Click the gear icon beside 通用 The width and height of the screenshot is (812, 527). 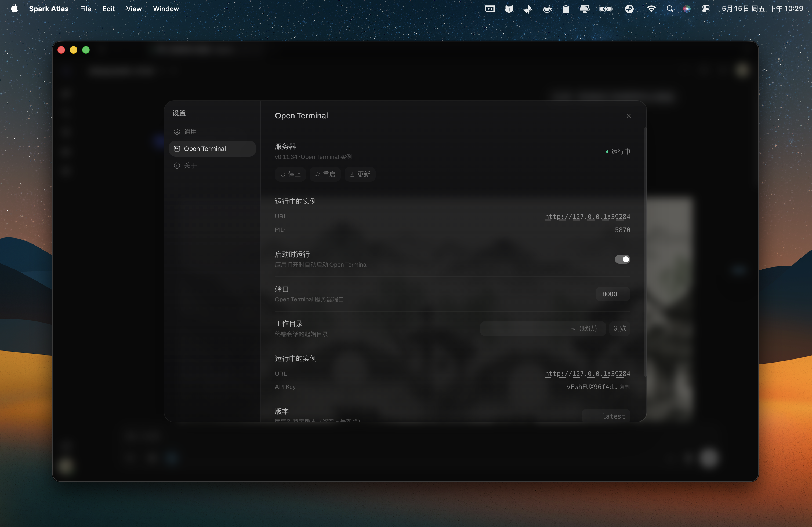coord(177,131)
